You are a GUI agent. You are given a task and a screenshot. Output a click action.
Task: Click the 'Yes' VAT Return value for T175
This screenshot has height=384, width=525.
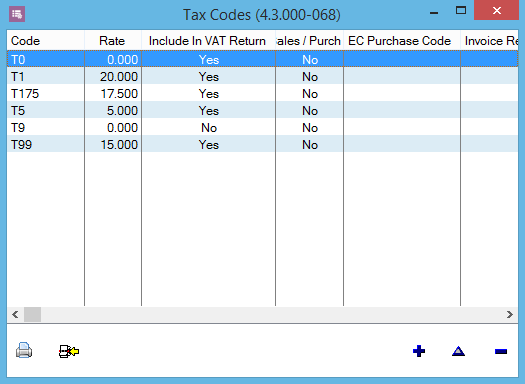[209, 94]
